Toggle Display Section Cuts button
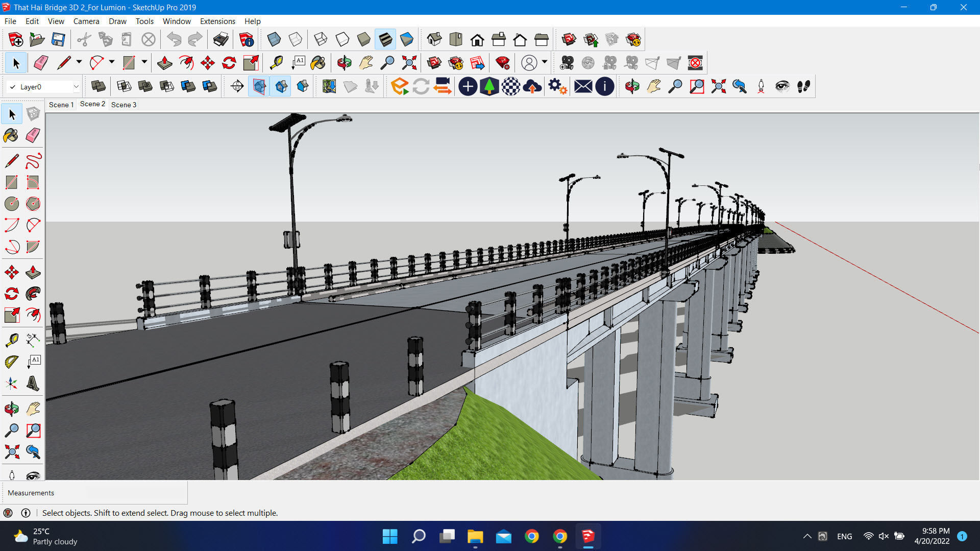The width and height of the screenshot is (980, 551). (281, 86)
